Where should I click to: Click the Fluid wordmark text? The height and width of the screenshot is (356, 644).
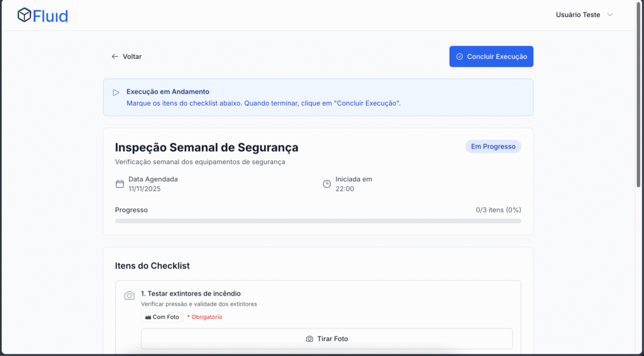click(51, 16)
